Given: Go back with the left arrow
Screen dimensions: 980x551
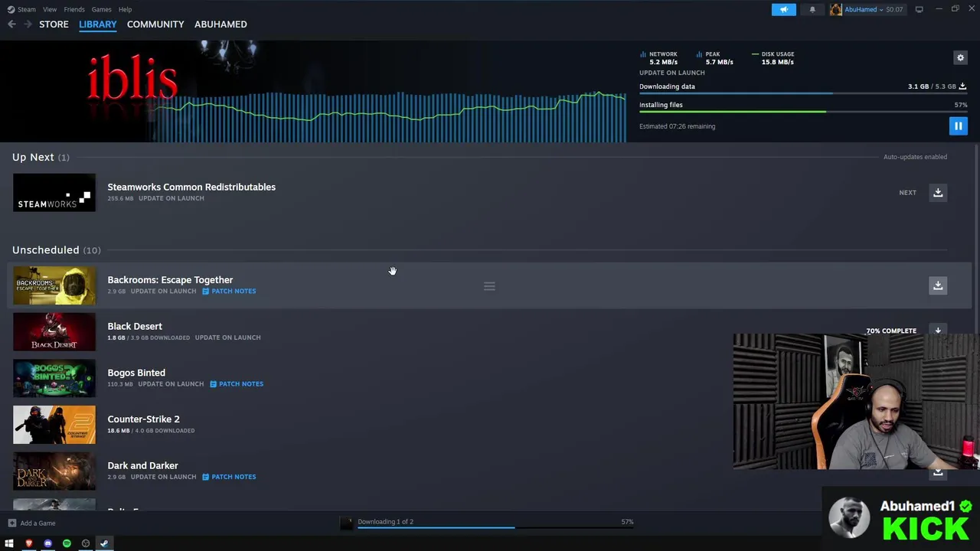Looking at the screenshot, I should [11, 24].
